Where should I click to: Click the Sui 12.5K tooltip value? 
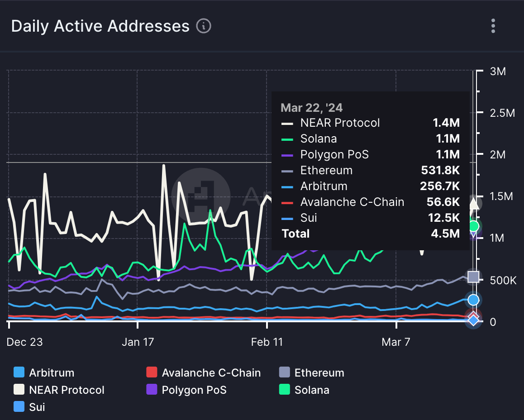(x=444, y=218)
